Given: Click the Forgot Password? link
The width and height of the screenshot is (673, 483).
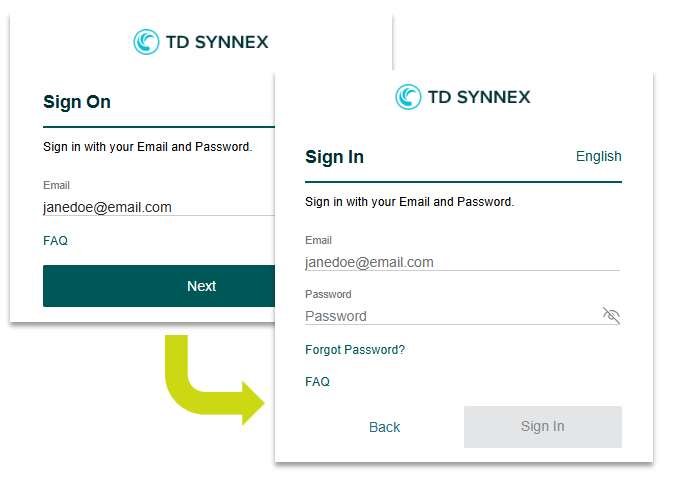Looking at the screenshot, I should coord(355,350).
